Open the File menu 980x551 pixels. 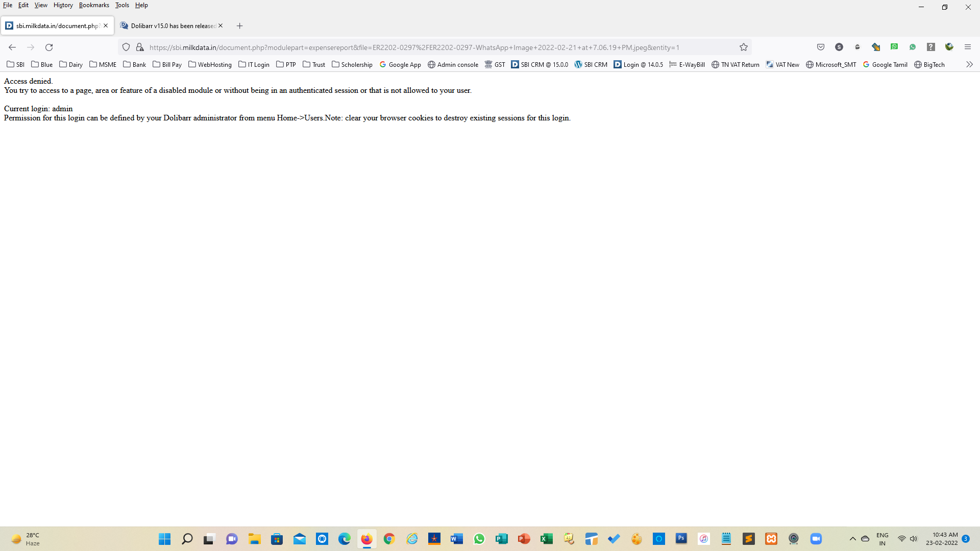coord(8,5)
